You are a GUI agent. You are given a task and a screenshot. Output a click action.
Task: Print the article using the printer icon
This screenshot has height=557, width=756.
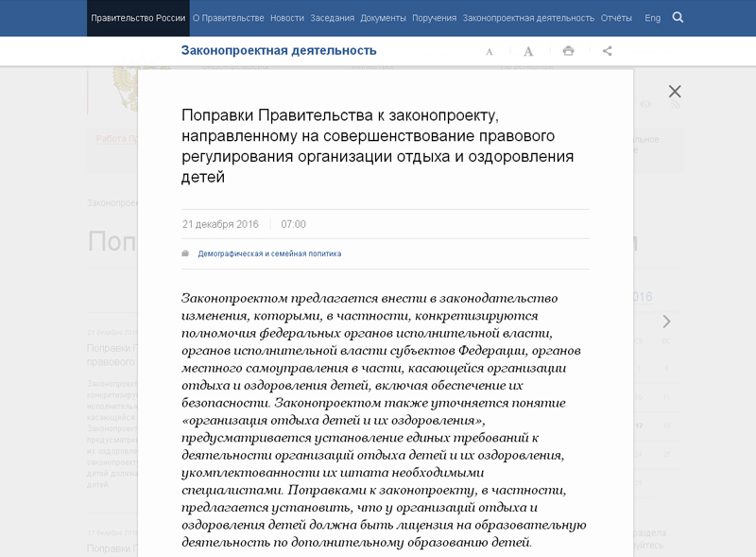point(569,51)
